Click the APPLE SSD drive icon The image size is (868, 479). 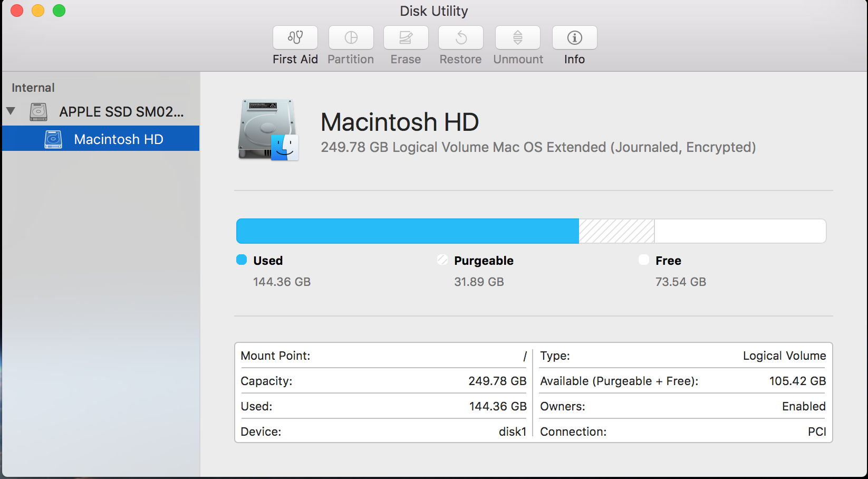point(38,112)
